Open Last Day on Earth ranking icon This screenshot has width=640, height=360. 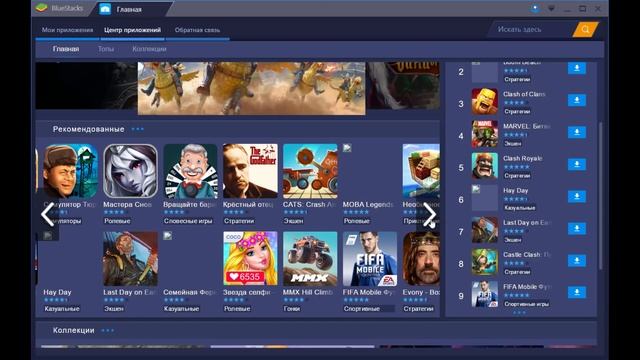[x=485, y=230]
